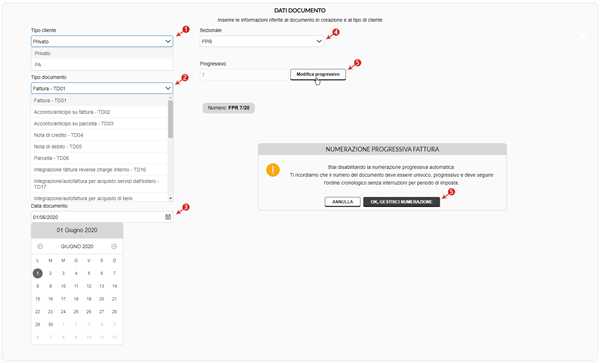Click ANNULLA in numbering dialog
This screenshot has width=600, height=363.
point(342,202)
